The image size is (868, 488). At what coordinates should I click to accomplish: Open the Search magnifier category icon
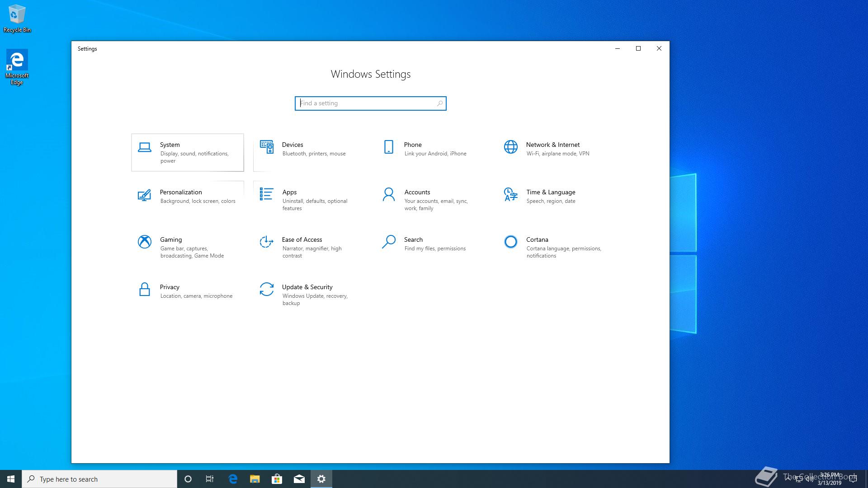[x=389, y=242]
